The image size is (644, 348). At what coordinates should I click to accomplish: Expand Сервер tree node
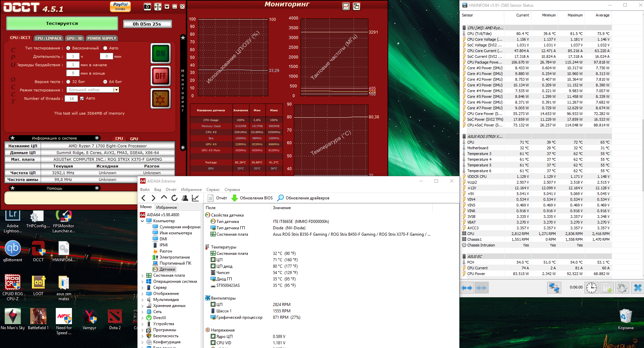[x=143, y=287]
